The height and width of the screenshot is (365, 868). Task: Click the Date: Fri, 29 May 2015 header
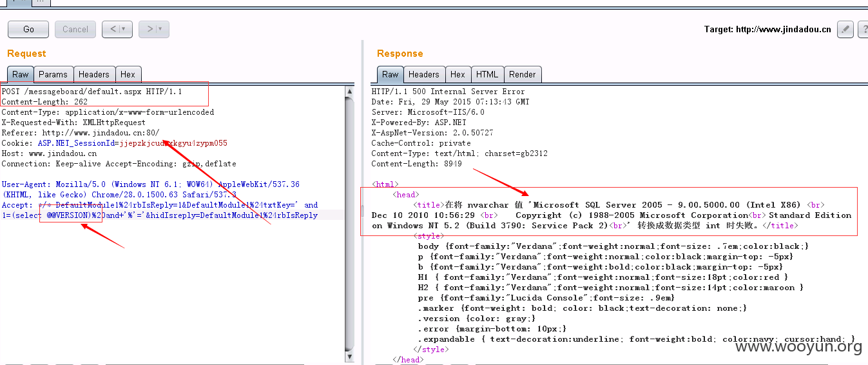point(450,102)
